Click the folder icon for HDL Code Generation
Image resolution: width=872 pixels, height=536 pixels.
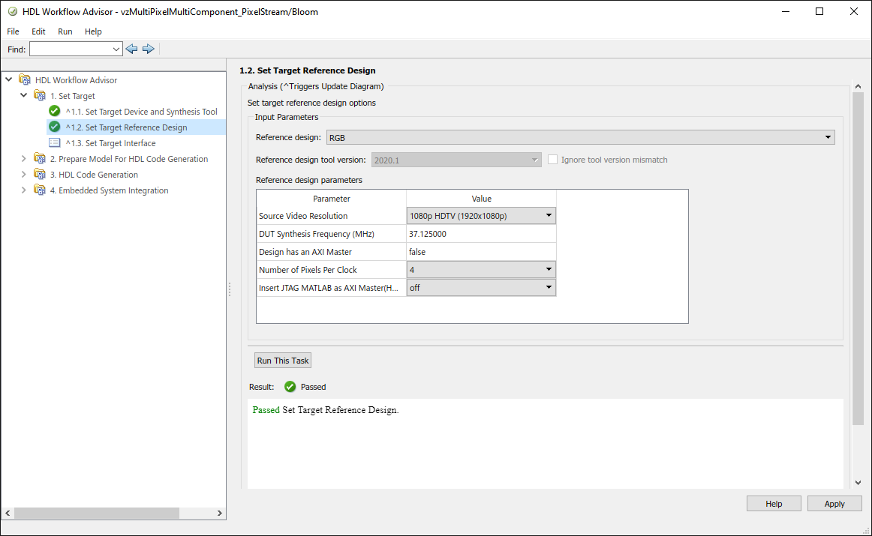40,175
